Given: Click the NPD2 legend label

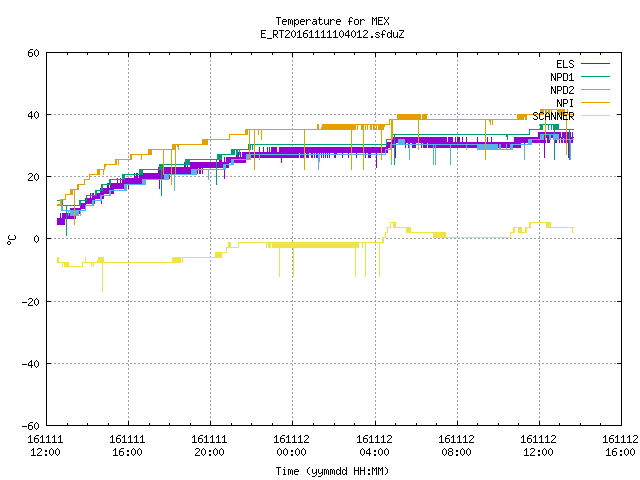Looking at the screenshot, I should click(x=562, y=90).
